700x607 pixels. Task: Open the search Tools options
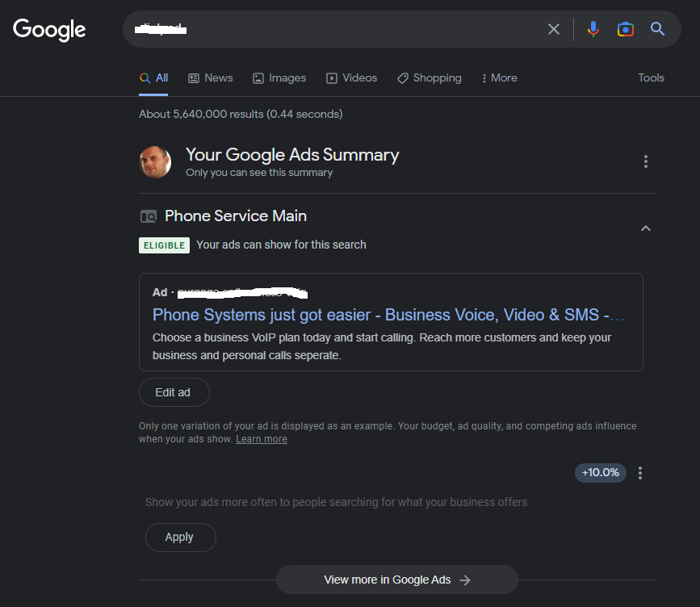[651, 78]
